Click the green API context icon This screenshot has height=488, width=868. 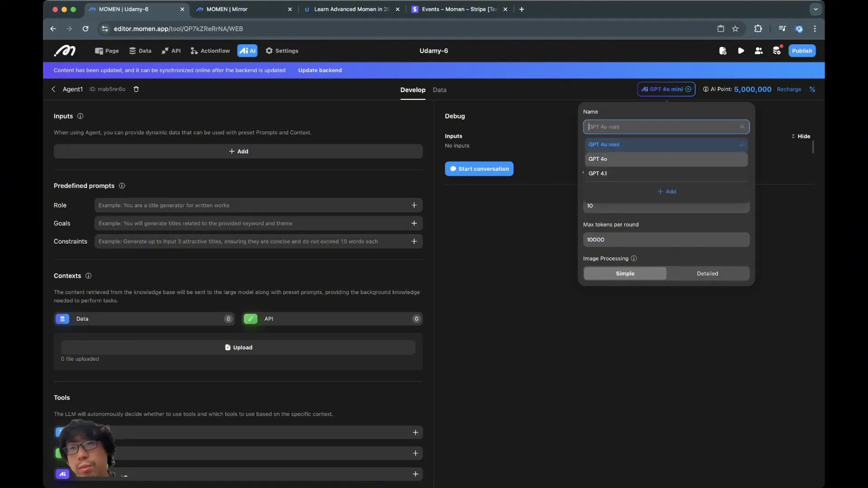click(x=250, y=319)
